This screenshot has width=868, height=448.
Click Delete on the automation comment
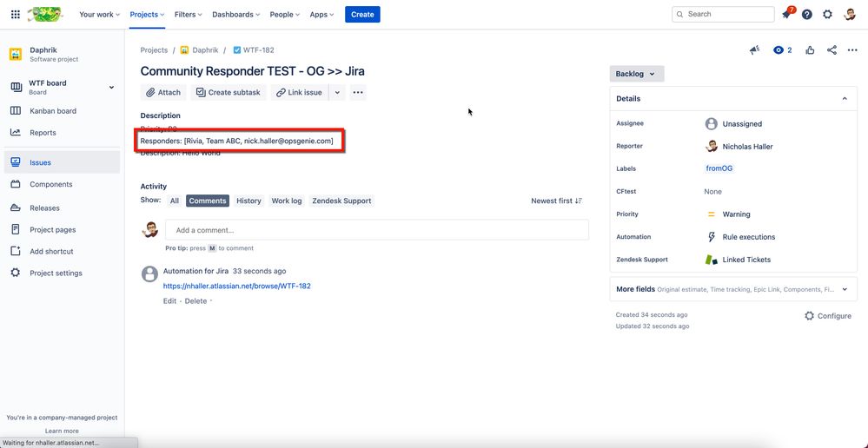click(196, 301)
